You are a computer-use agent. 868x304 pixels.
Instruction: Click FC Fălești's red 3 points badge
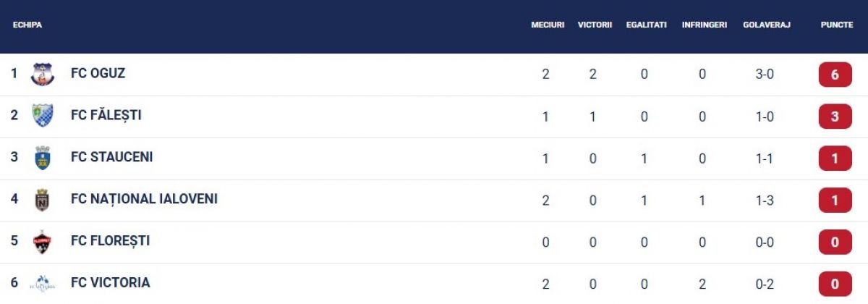tap(835, 117)
